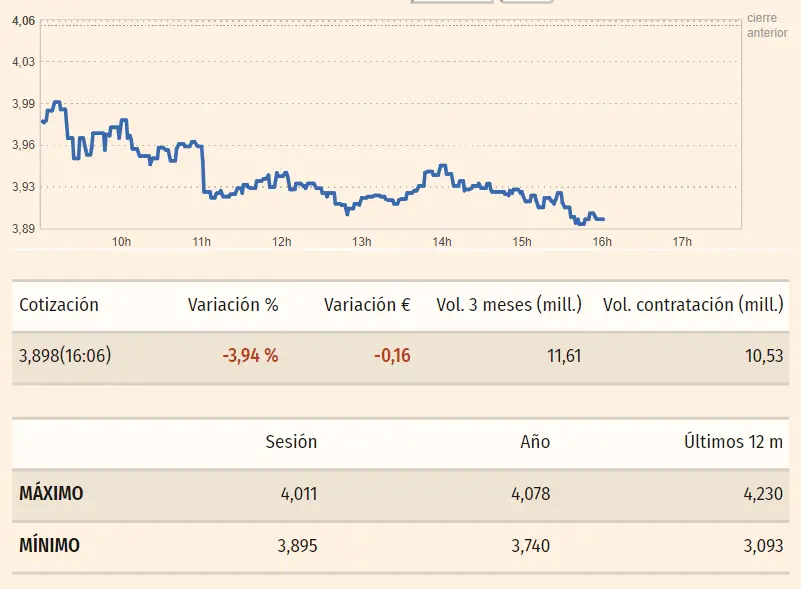Select the Últimos 12 m column header
Screen dimensions: 801x589
pos(733,442)
